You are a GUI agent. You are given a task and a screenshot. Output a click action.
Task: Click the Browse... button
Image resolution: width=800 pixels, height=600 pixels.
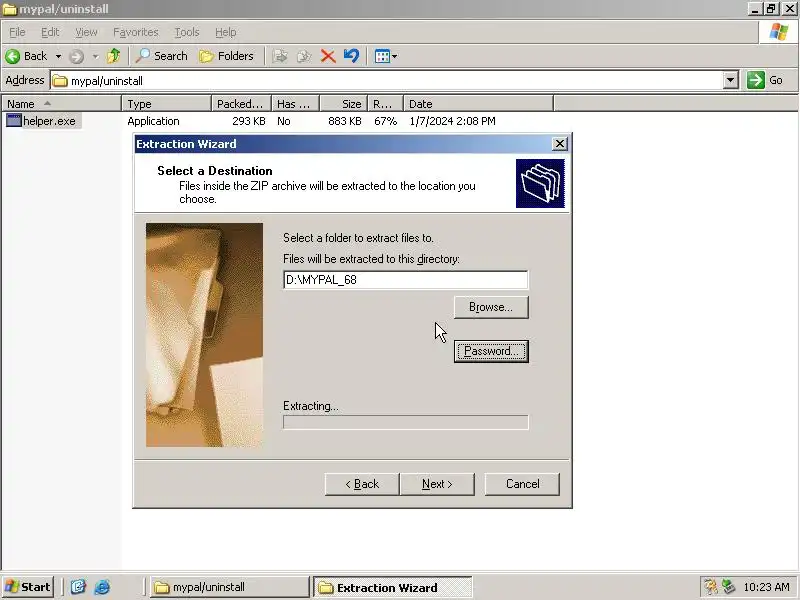coord(491,307)
